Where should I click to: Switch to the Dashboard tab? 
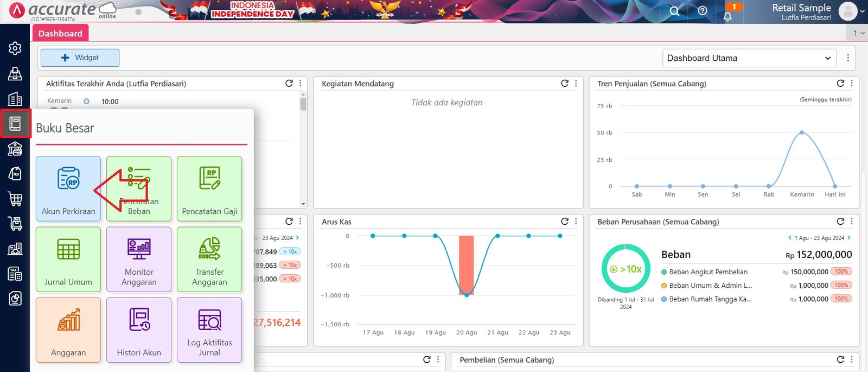60,34
